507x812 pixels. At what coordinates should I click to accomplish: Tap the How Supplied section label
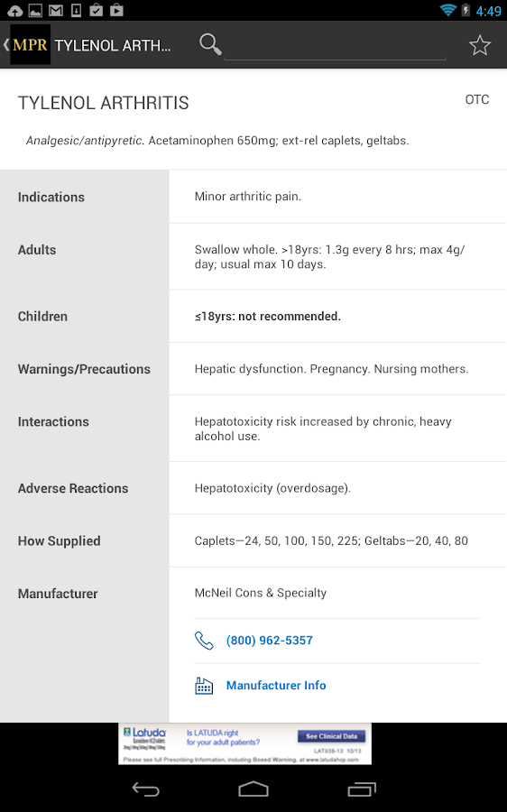pyautogui.click(x=59, y=541)
